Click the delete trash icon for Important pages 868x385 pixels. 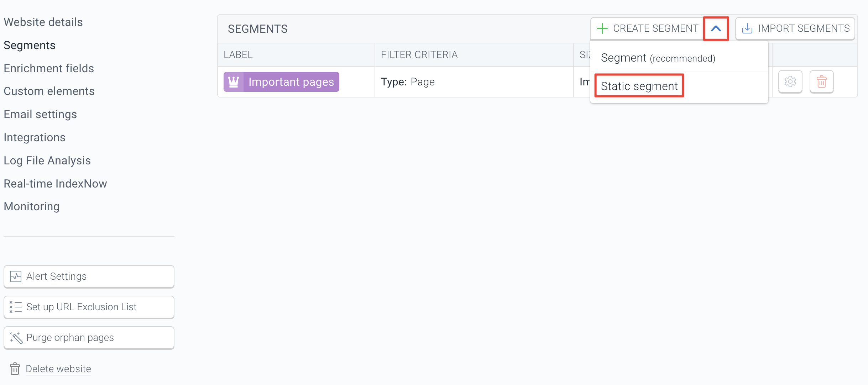[821, 81]
